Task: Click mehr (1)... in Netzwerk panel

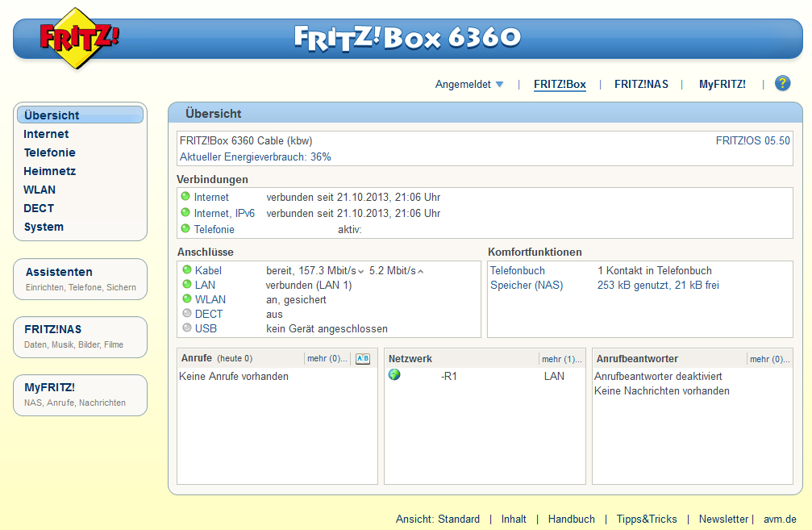Action: pyautogui.click(x=562, y=359)
